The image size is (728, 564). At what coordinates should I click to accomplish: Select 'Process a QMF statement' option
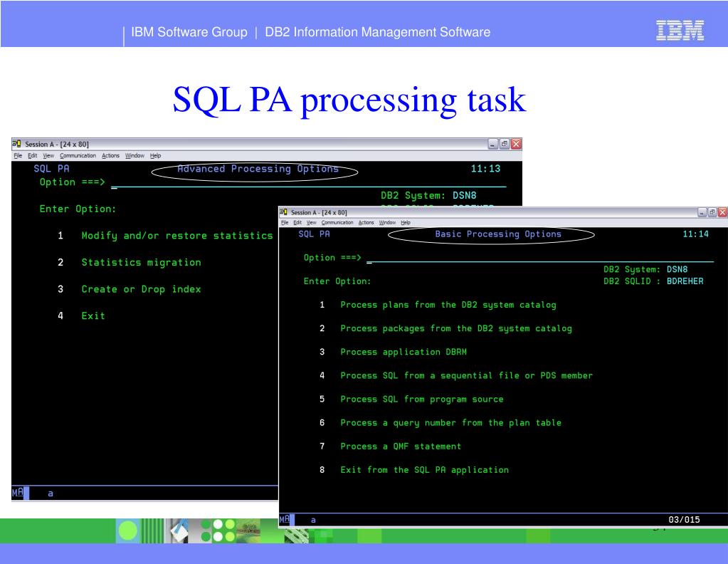[401, 446]
